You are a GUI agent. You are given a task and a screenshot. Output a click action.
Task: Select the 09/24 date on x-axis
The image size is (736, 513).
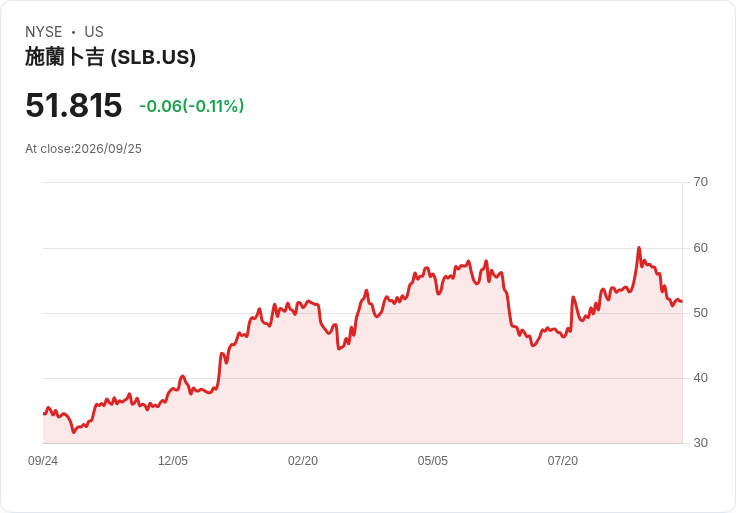(43, 461)
